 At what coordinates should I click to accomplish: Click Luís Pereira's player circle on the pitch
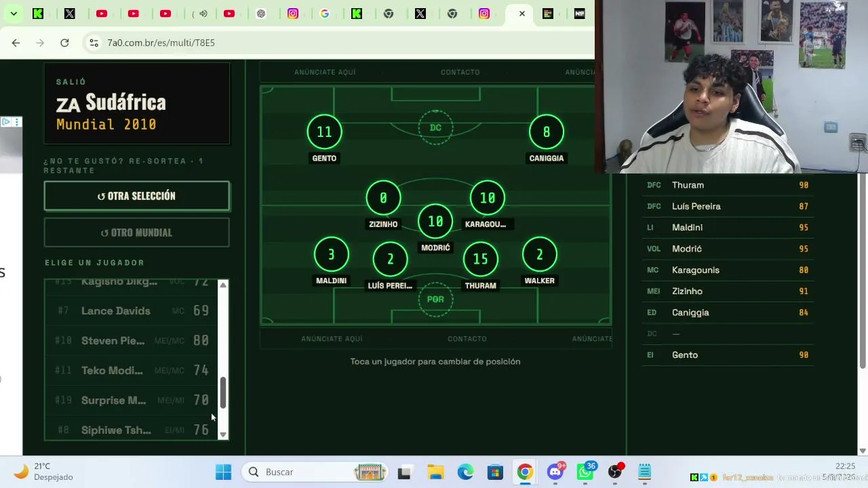pos(390,259)
